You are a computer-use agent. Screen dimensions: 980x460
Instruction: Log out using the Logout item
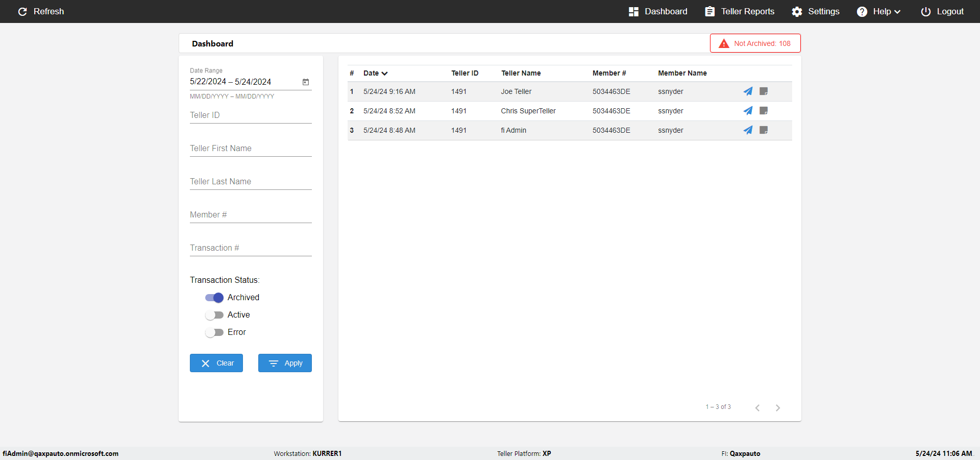pos(942,11)
